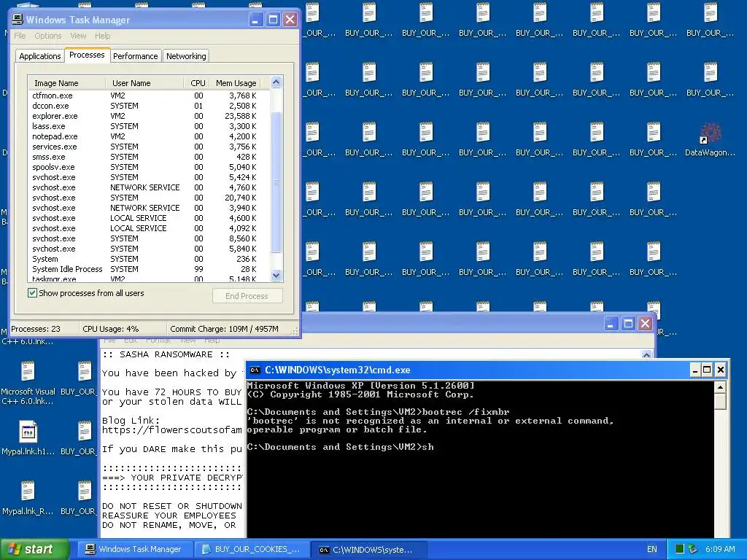Click the cmd window scrollbar thumb
The image size is (747, 560).
[720, 401]
